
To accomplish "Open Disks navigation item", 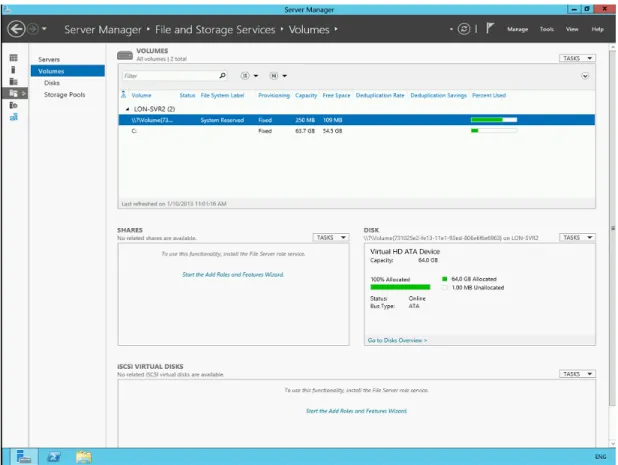I will pos(52,83).
